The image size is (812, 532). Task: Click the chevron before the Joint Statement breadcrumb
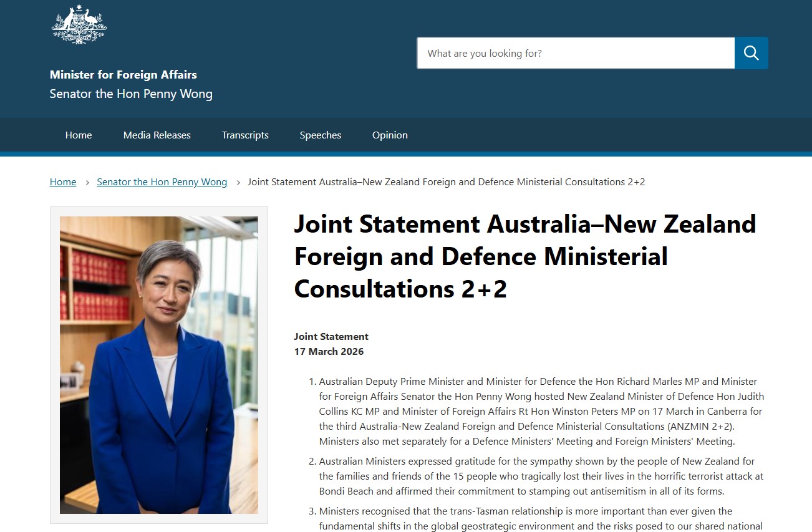[x=238, y=182]
